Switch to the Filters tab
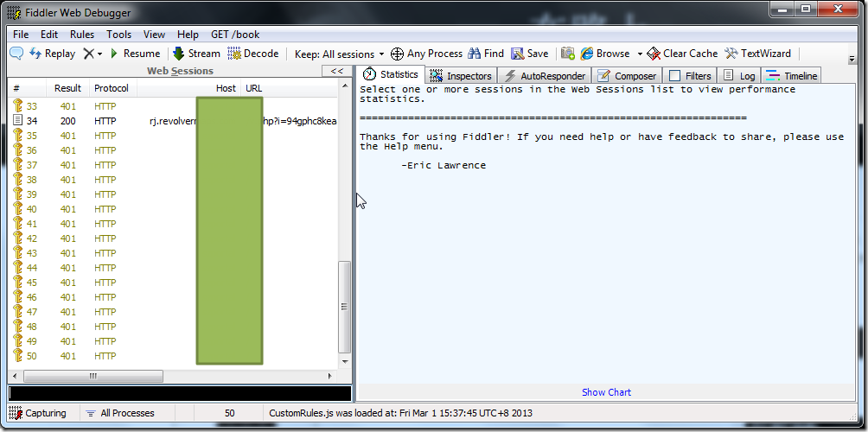 pos(690,76)
